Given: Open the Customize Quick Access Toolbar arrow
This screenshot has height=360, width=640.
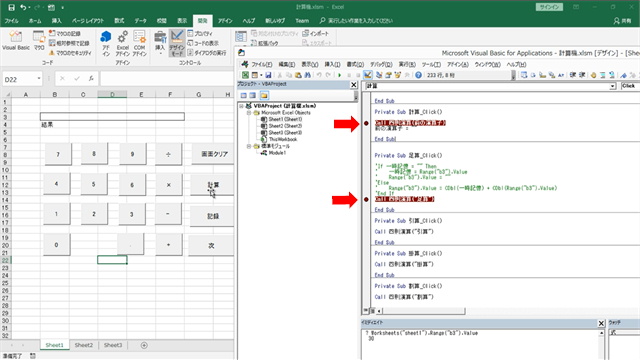Looking at the screenshot, I should (63, 7).
